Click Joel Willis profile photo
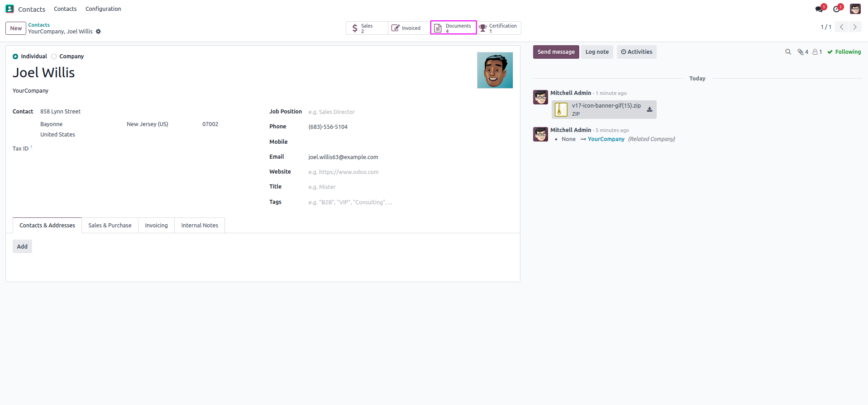 point(495,70)
